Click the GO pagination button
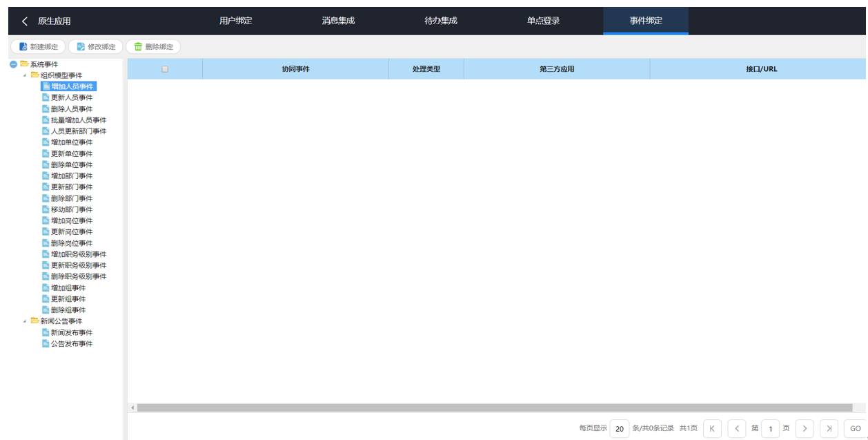 (855, 428)
